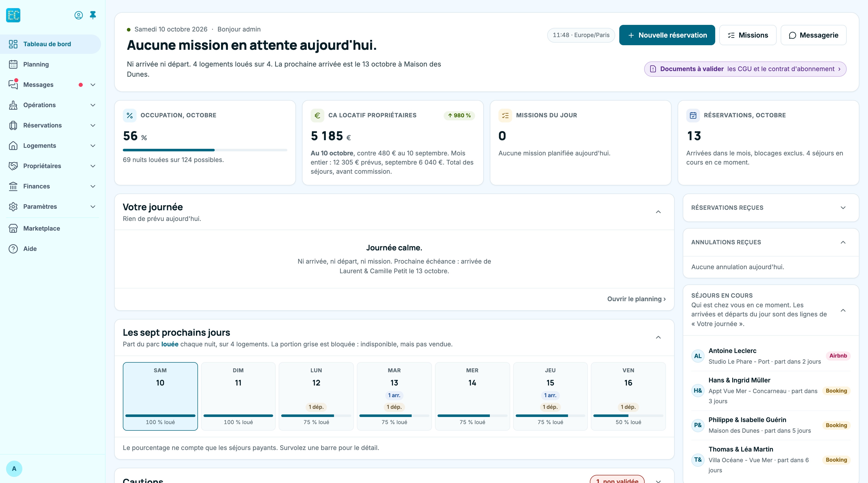This screenshot has height=483, width=868.
Task: Open the admin avatar at sidebar bottom
Action: tap(14, 469)
